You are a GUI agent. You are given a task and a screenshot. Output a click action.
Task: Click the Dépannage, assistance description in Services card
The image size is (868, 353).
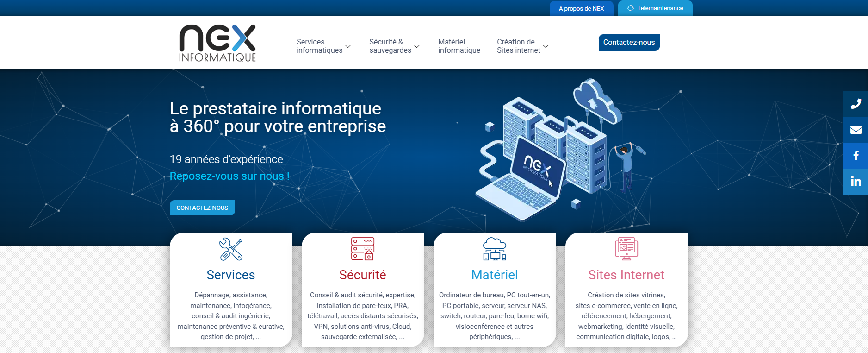[231, 316]
